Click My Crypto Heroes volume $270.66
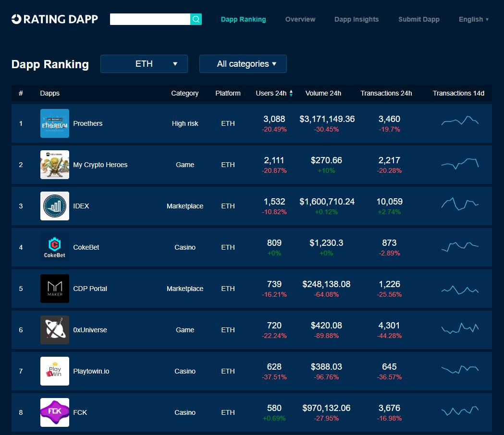Viewport: 504px width, 435px height. pos(326,160)
